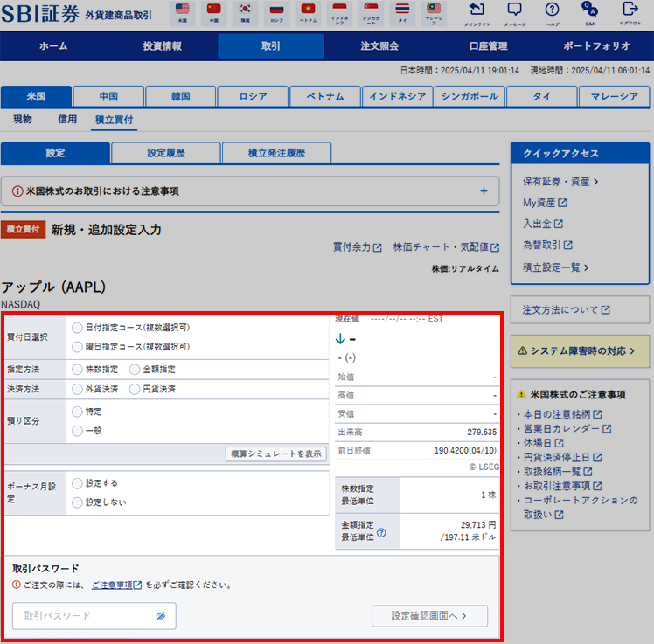The height and width of the screenshot is (644, 654).
Task: Open 積立設定一覧 chevron link
Action: pyautogui.click(x=556, y=267)
